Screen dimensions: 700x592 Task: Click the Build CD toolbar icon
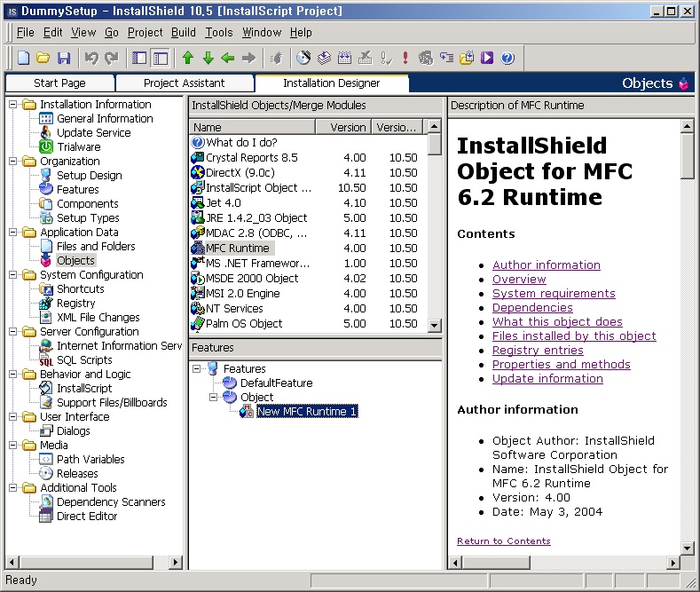point(303,58)
